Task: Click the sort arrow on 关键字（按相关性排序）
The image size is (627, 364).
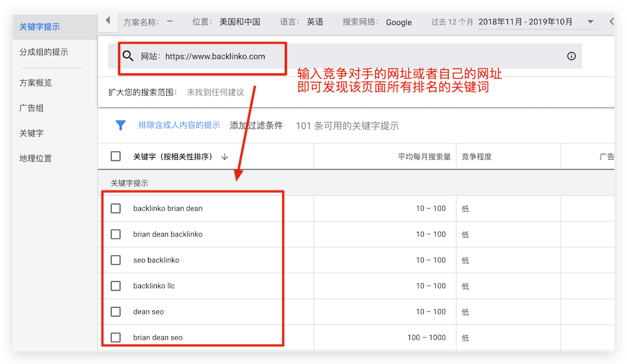Action: coord(224,156)
